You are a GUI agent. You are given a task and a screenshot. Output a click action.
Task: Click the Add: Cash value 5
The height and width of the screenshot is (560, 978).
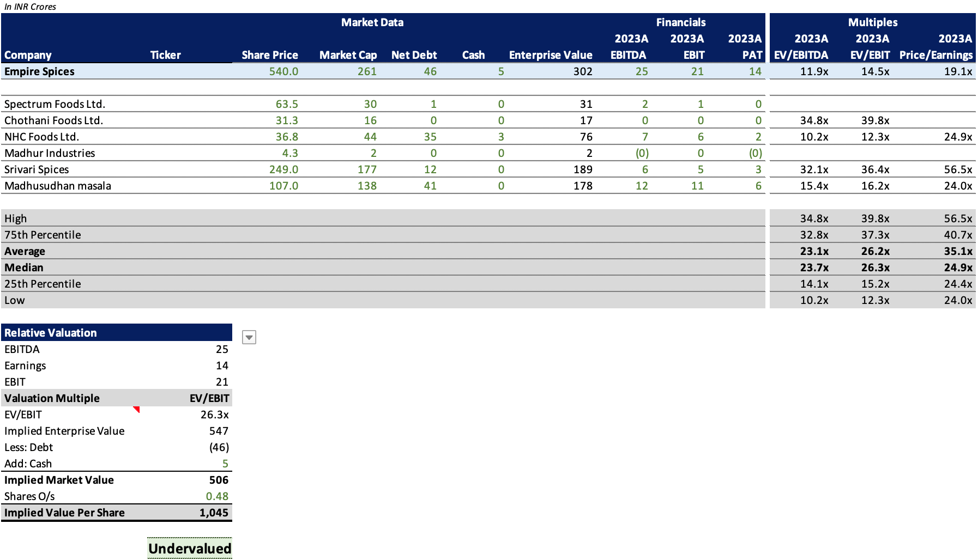(x=225, y=464)
